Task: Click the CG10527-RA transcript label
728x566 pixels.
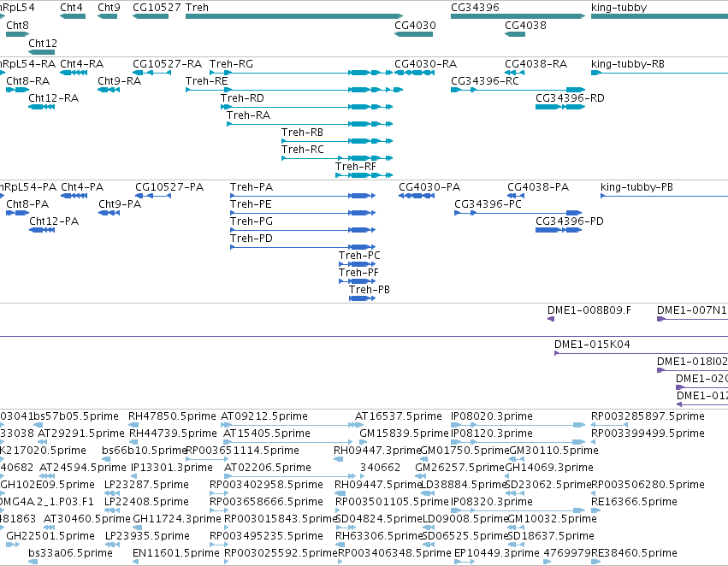Action: [167, 63]
